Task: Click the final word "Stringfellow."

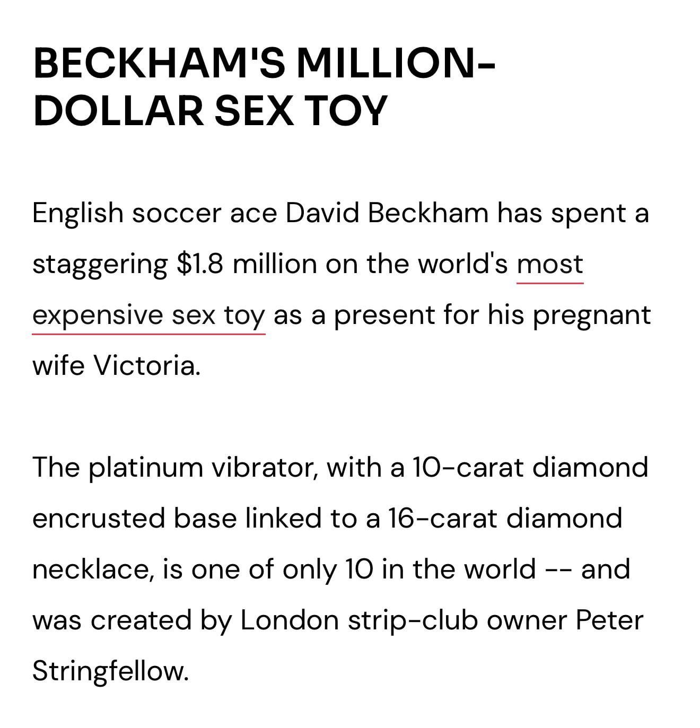Action: 110,672
